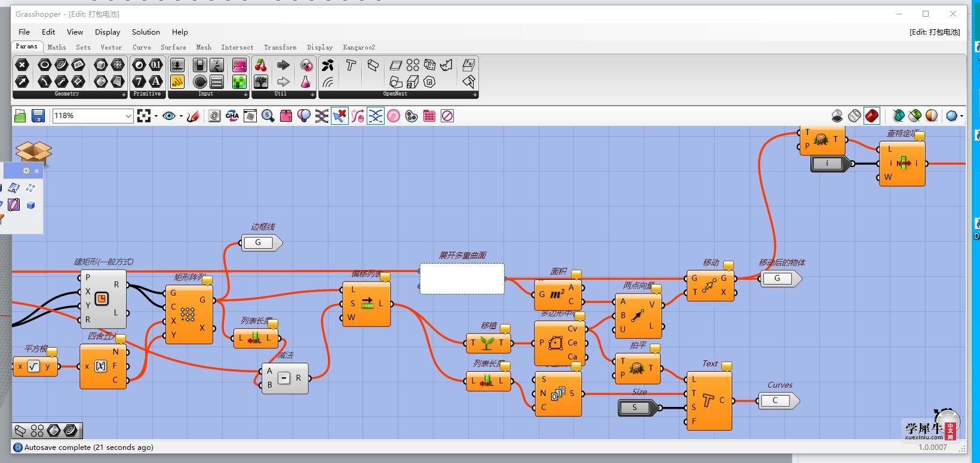This screenshot has height=463, width=980.
Task: Select the Number parameter 0.1 icon
Action: point(156,65)
